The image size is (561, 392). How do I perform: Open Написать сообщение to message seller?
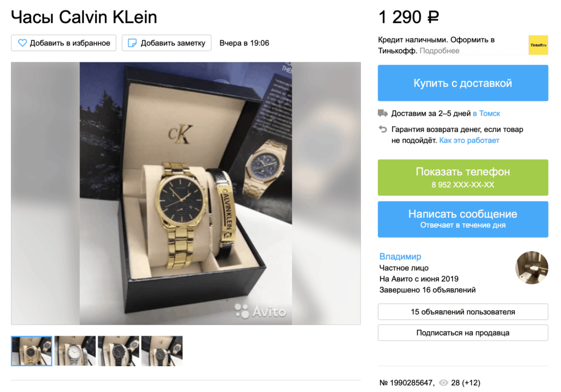coord(463,219)
